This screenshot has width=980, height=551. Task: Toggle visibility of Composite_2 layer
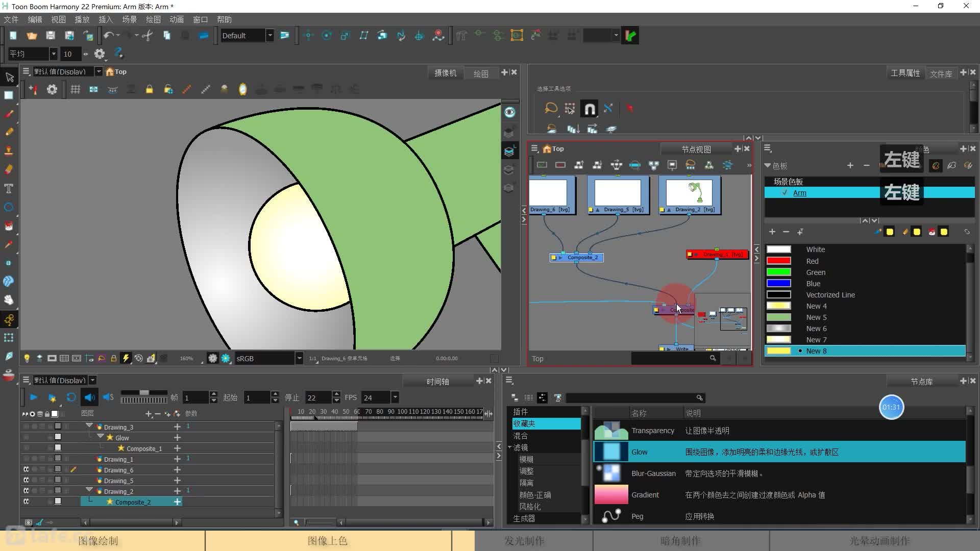26,502
